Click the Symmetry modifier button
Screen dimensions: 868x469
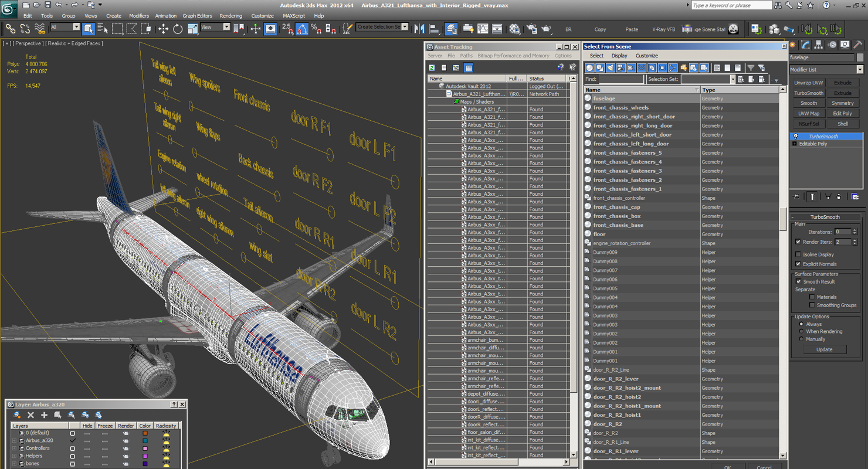coord(843,103)
